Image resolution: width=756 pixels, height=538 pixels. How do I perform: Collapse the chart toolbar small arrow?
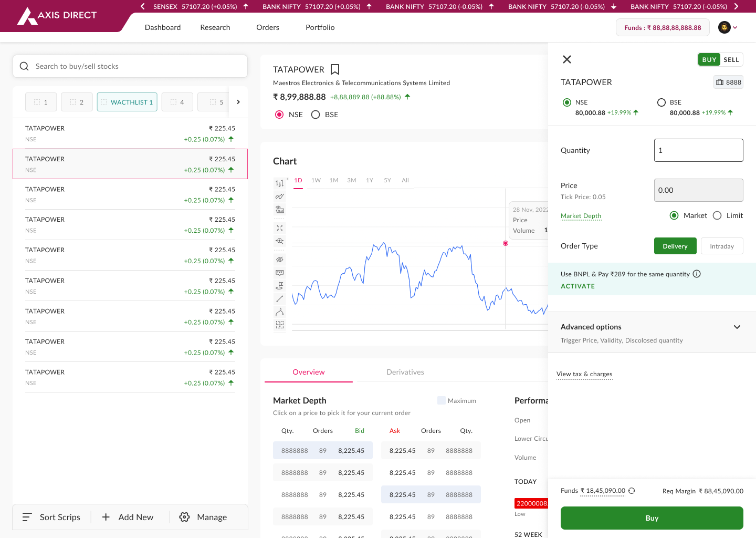287,180
